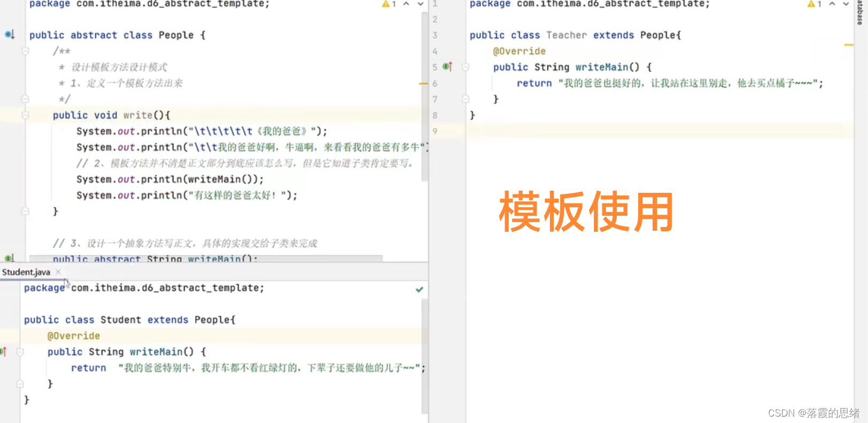
Task: Click writeMain() call inside println in People
Action: (222, 179)
